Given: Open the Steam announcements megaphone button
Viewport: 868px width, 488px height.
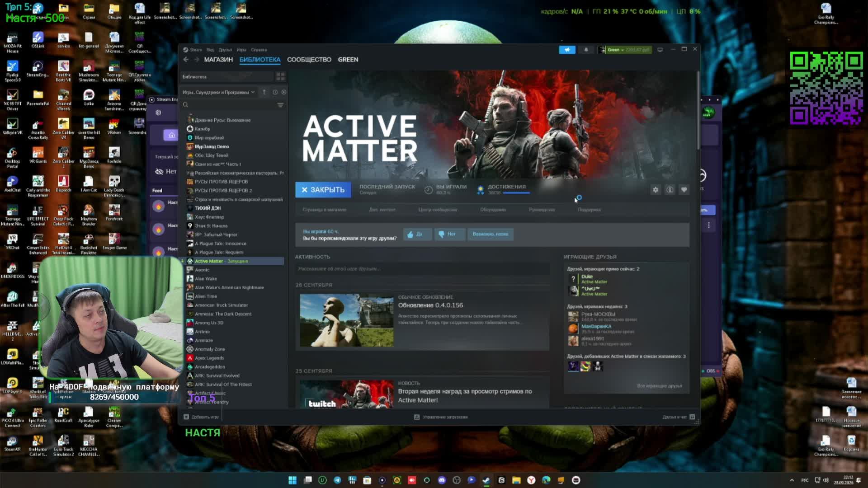Looking at the screenshot, I should coord(567,50).
